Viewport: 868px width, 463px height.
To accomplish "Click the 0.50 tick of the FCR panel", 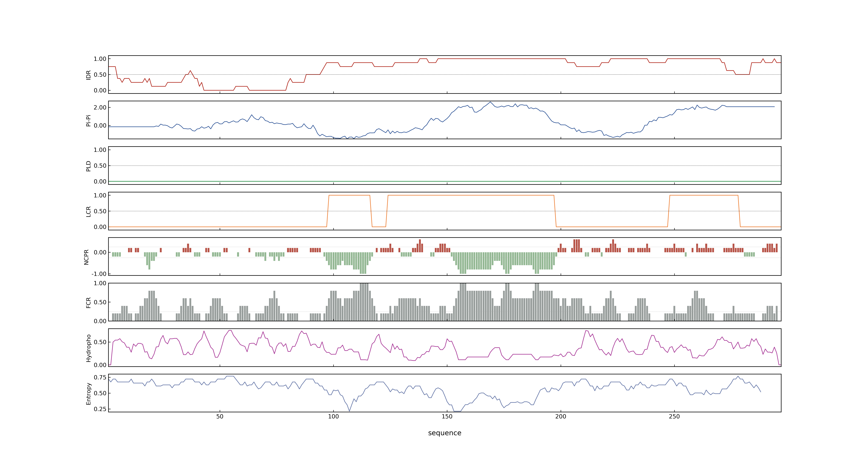I will point(100,302).
